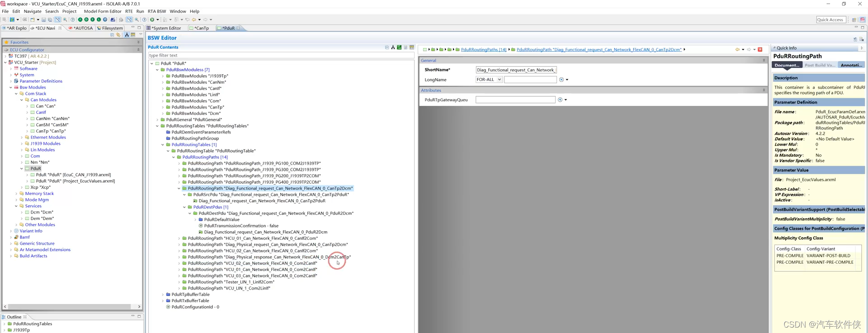Click the PduRRoutingPaths [14] breadcrumb link
Image resolution: width=868 pixels, height=333 pixels.
484,49
